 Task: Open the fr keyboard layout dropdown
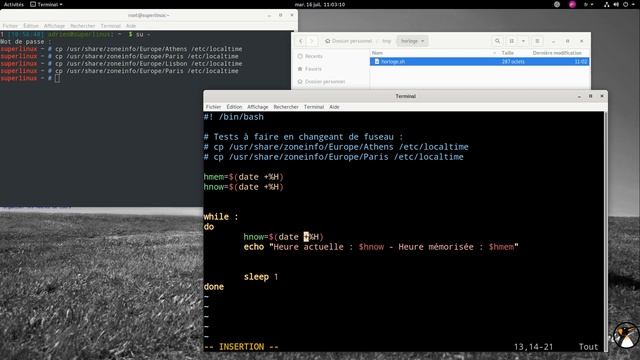pyautogui.click(x=589, y=4)
